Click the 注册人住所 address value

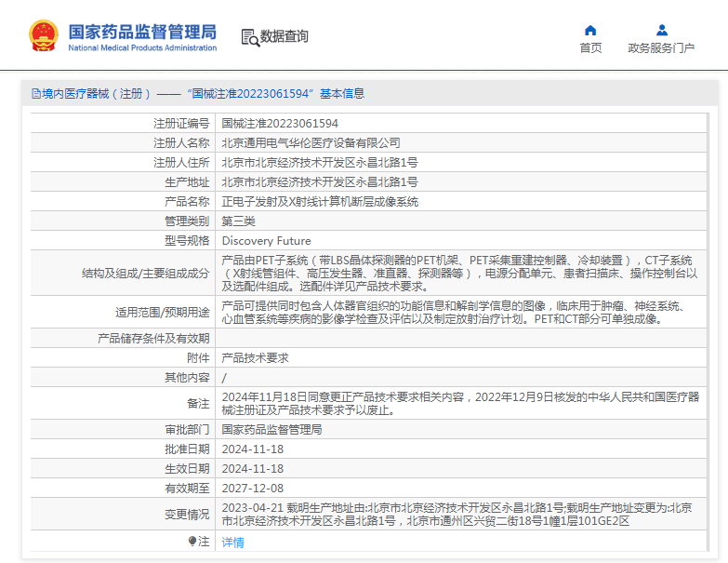[320, 163]
